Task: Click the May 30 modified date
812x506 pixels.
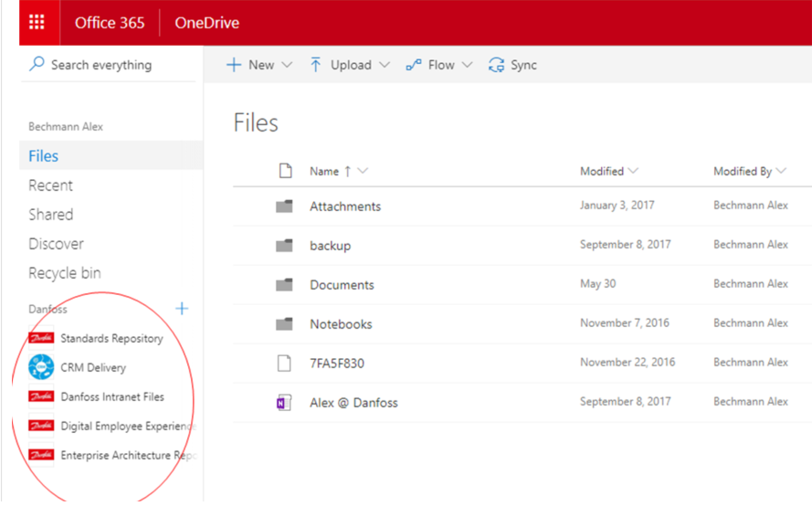Action: click(598, 284)
